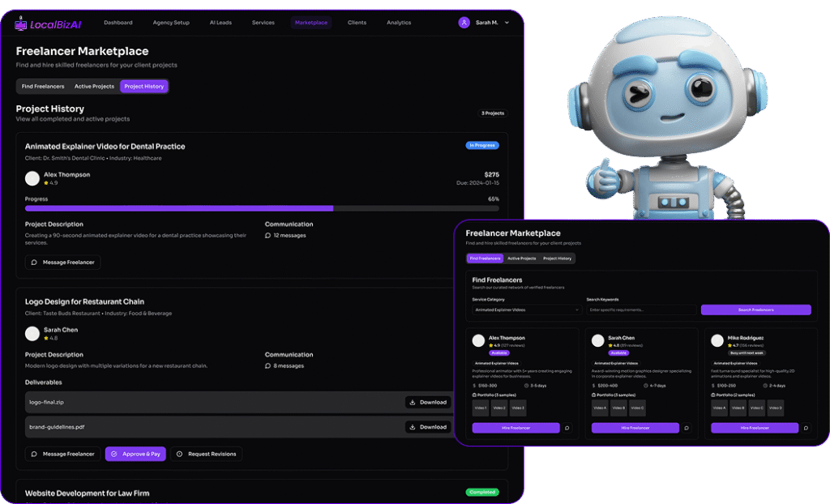Click the 8 messages chat icon
The height and width of the screenshot is (504, 830).
[267, 365]
